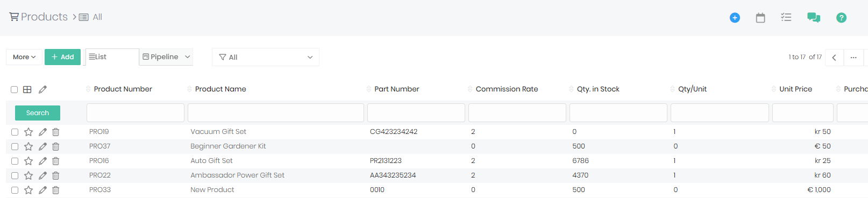868x198 pixels.
Task: Star the Vacuum Gift Set row
Action: [29, 132]
